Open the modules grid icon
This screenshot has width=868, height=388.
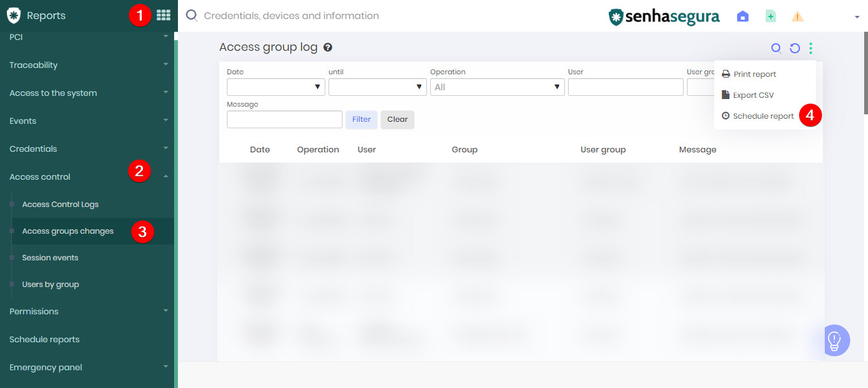pos(163,15)
